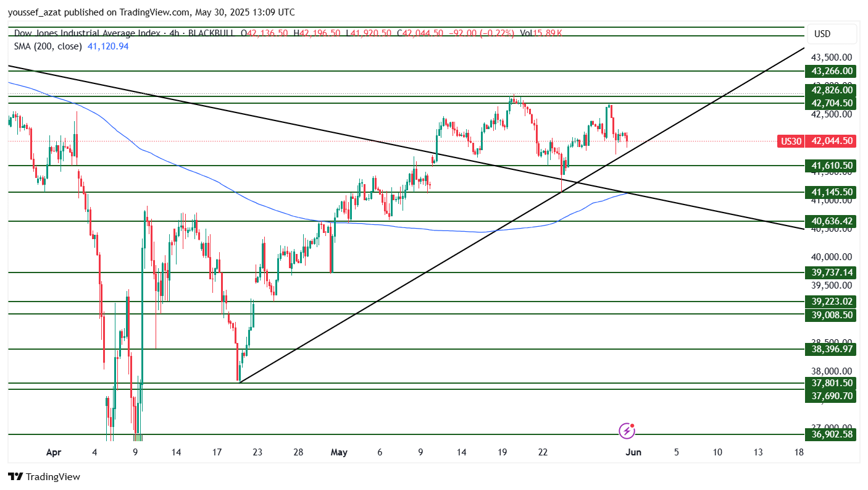The width and height of the screenshot is (868, 490).
Task: Select the 39,008.50 price level label
Action: point(831,315)
